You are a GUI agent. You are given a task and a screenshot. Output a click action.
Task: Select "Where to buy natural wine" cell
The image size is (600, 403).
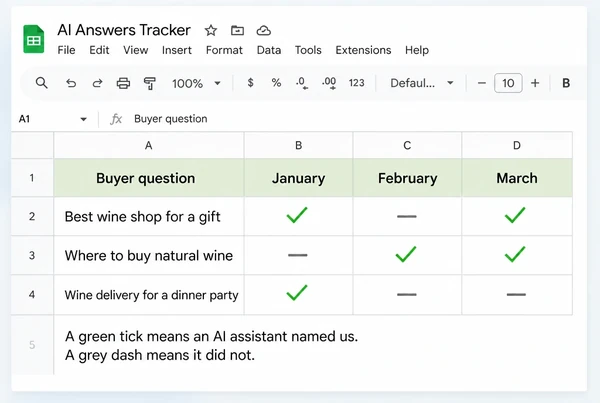pyautogui.click(x=149, y=255)
